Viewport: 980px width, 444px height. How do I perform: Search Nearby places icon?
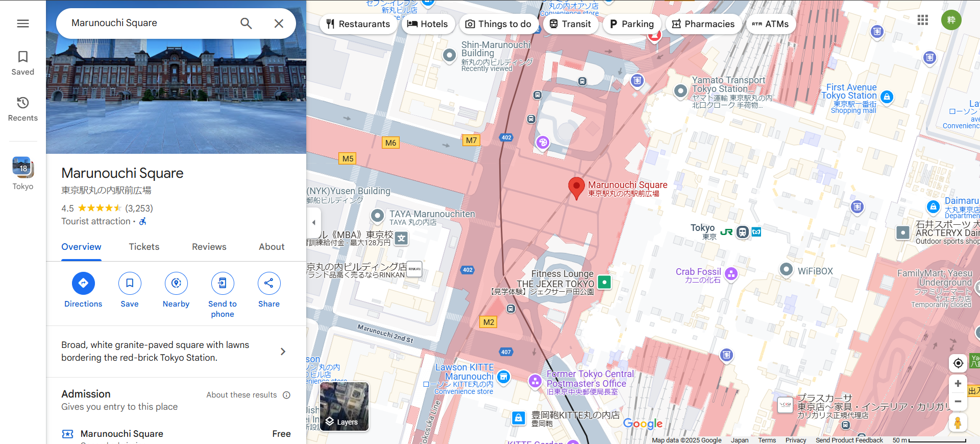[176, 283]
